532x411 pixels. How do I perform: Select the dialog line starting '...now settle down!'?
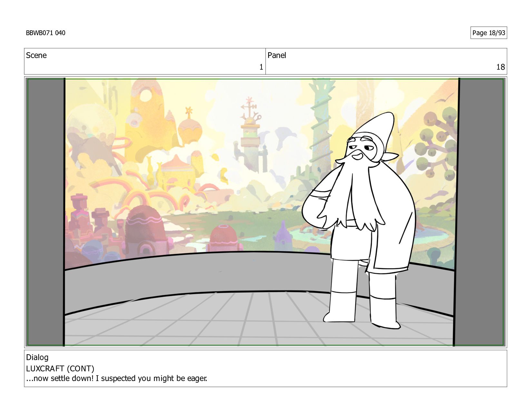[116, 378]
